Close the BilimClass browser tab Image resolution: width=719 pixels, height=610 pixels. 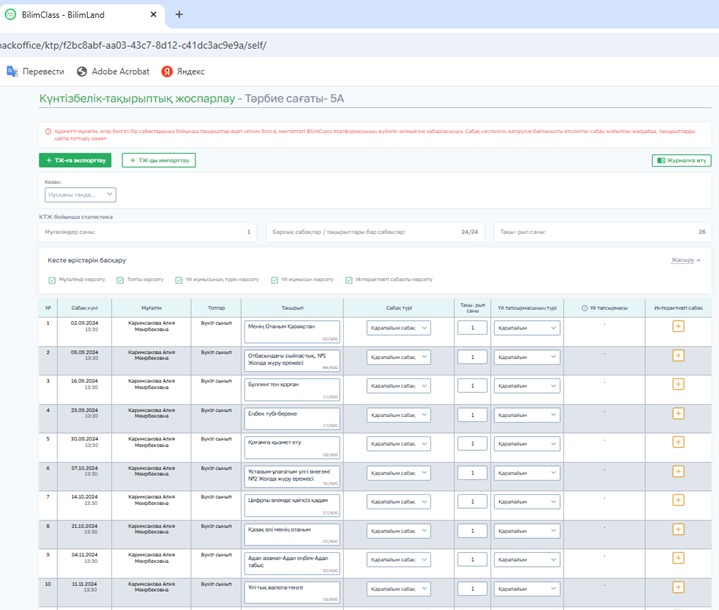click(154, 15)
